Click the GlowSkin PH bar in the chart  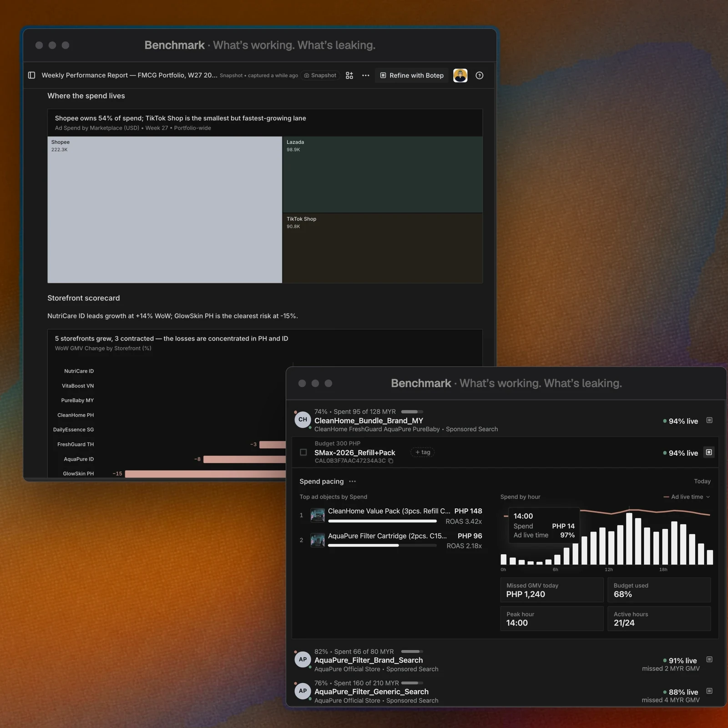click(x=206, y=474)
